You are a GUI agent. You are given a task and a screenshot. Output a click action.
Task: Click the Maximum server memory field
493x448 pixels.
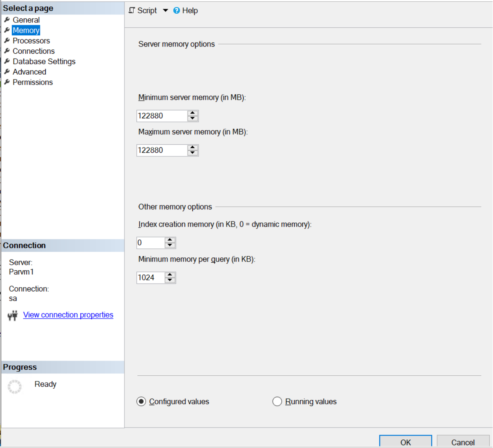[162, 150]
